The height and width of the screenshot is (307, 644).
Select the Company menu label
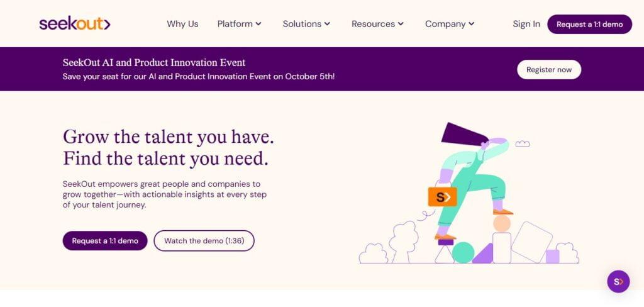pos(445,24)
